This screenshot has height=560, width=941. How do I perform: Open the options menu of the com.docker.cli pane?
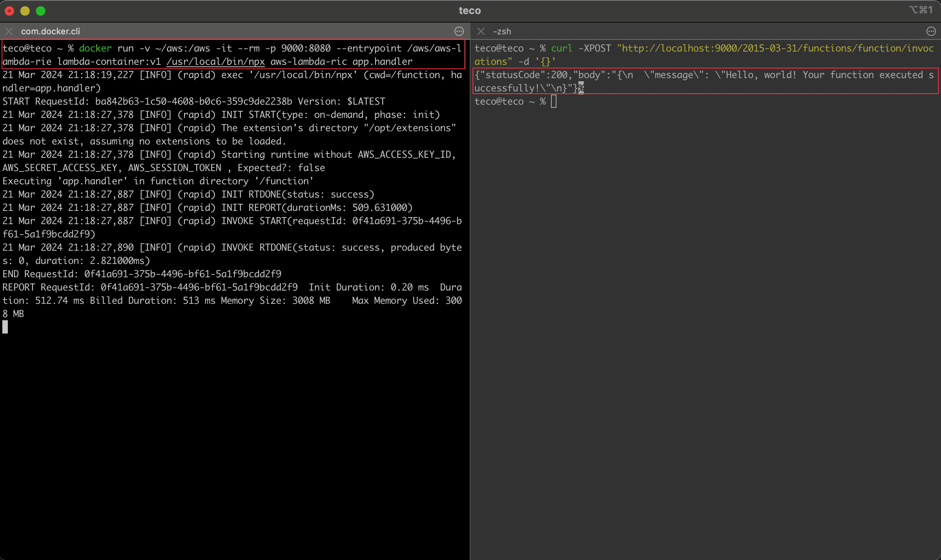pyautogui.click(x=460, y=31)
